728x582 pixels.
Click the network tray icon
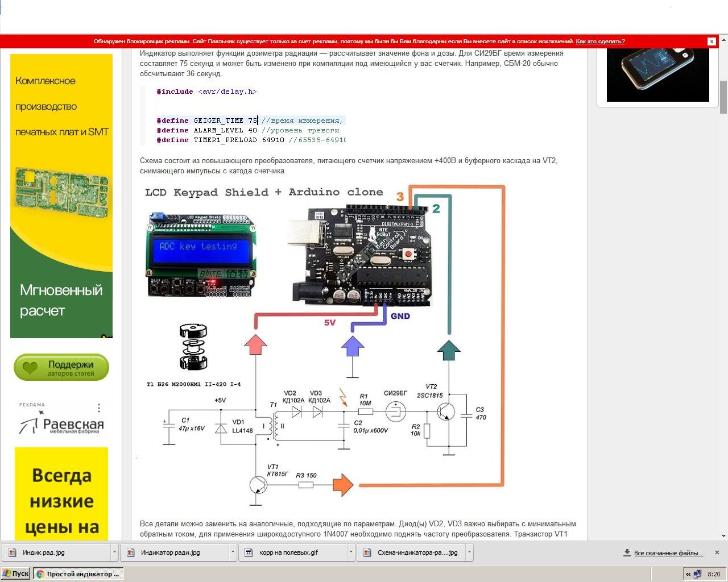[x=697, y=574]
